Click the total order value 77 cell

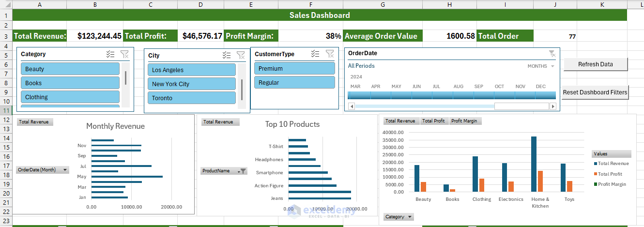555,36
